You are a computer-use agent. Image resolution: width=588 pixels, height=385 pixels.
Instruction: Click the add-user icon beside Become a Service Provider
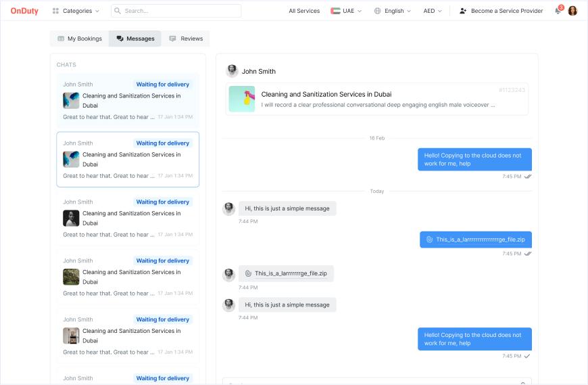(x=463, y=11)
